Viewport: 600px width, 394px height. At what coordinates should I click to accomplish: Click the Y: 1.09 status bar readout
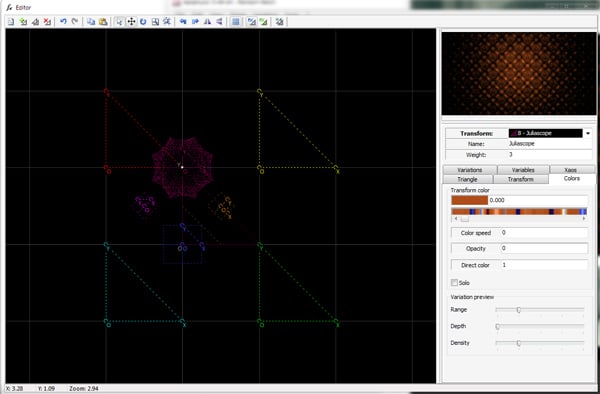coord(46,388)
